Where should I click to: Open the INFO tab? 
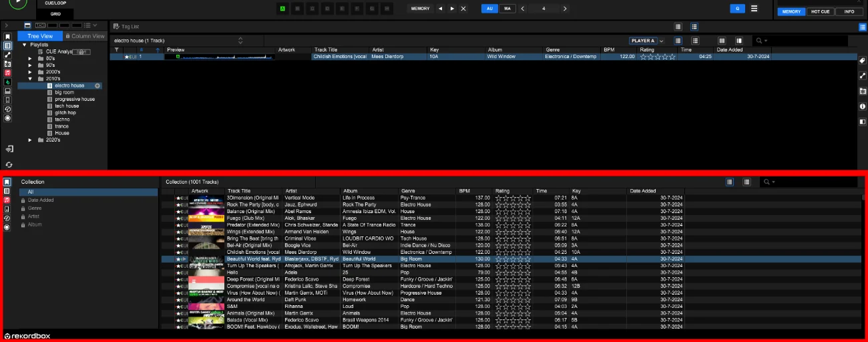click(849, 11)
